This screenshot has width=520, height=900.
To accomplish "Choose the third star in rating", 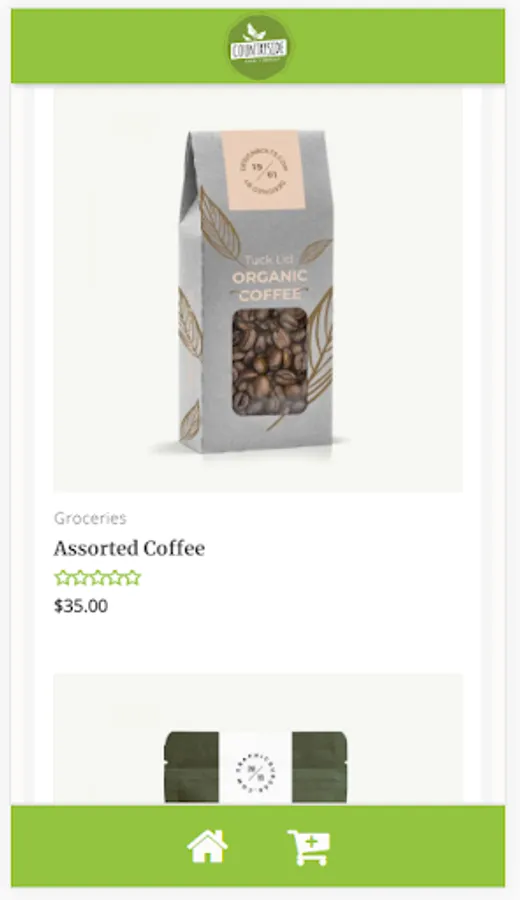I will click(x=98, y=577).
